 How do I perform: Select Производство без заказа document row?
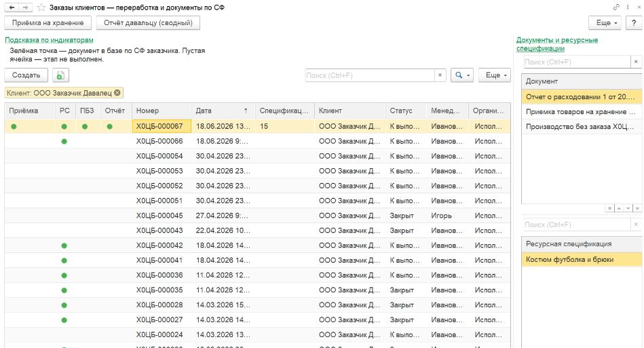pyautogui.click(x=582, y=126)
